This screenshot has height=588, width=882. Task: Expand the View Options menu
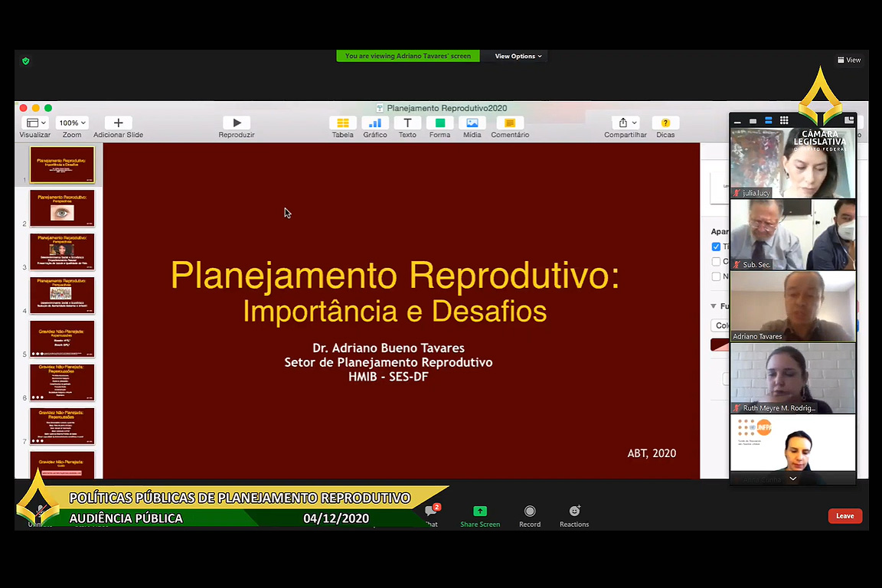click(x=518, y=57)
